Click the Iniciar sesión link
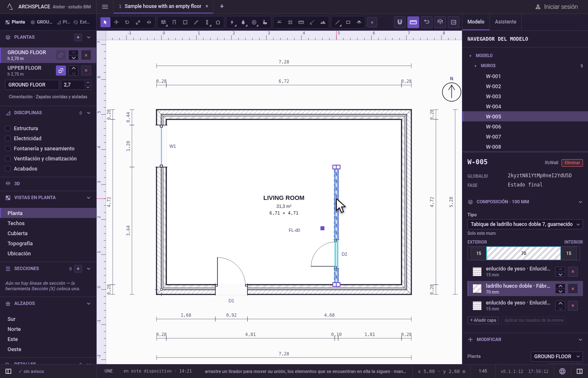588x378 pixels. point(557,7)
